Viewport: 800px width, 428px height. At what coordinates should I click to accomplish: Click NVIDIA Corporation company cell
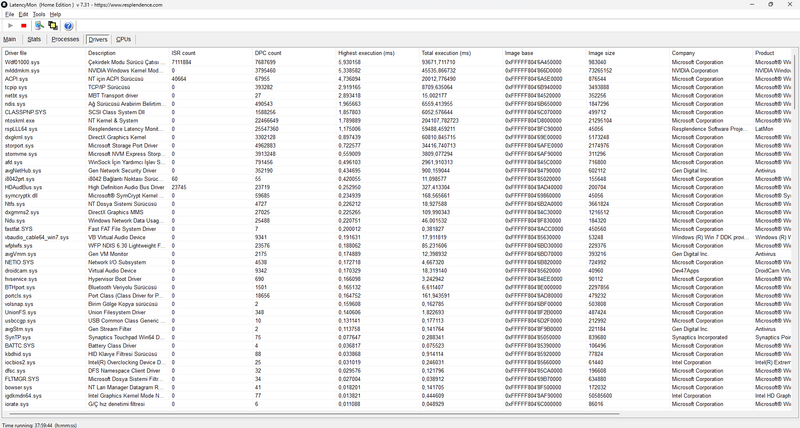click(x=695, y=70)
